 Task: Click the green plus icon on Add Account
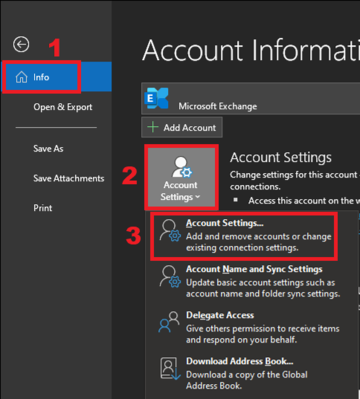(153, 127)
